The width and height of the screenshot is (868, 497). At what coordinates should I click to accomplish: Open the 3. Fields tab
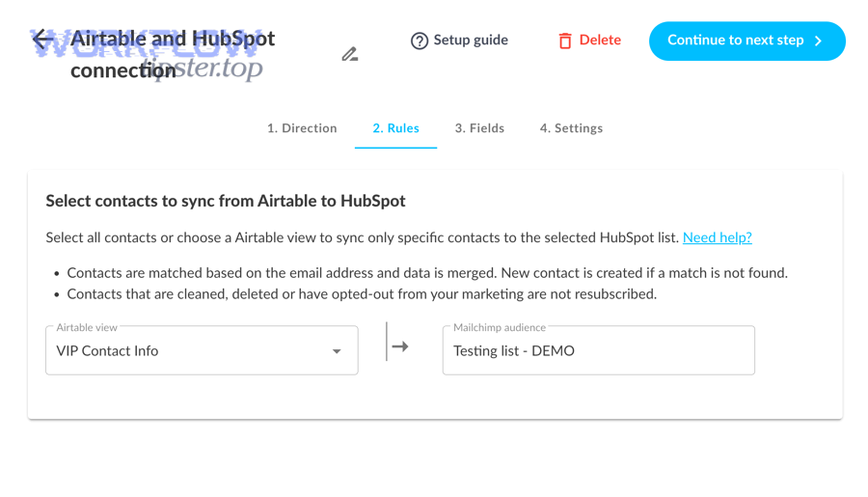[x=479, y=128]
